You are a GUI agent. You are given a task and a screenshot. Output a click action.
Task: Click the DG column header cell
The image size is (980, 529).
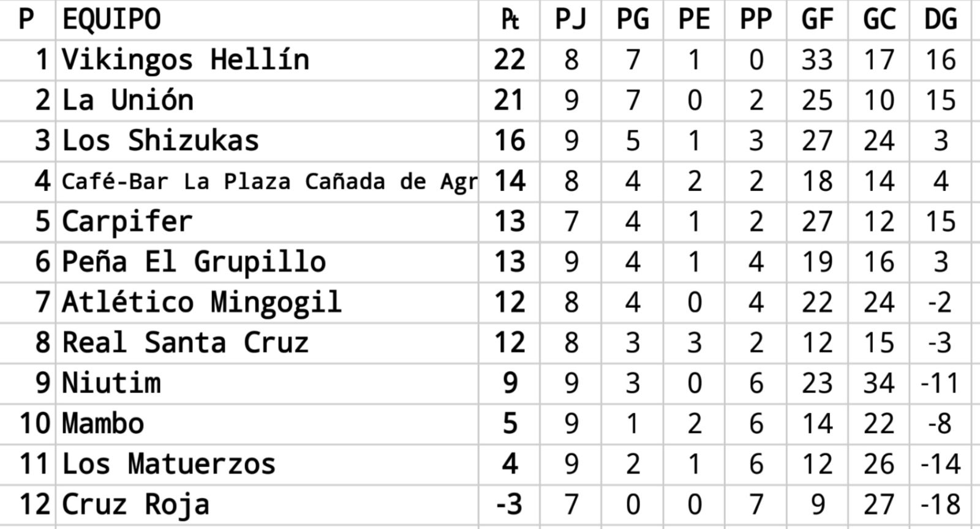[x=940, y=20]
